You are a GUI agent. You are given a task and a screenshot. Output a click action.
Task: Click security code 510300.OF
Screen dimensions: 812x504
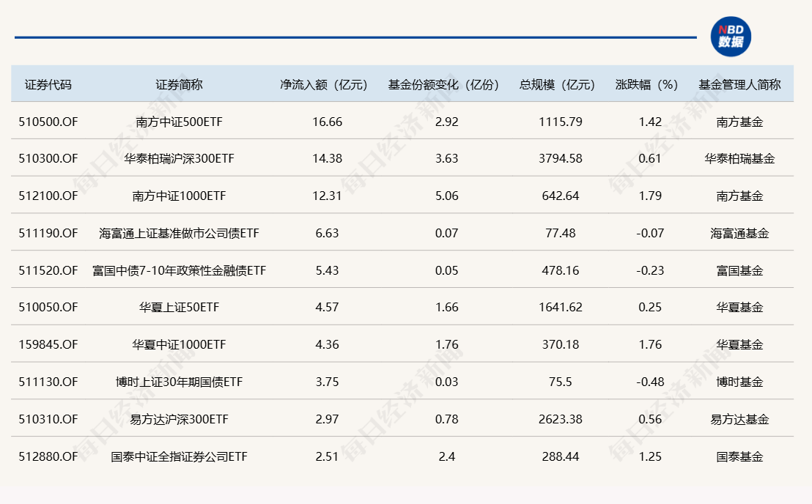coord(48,158)
